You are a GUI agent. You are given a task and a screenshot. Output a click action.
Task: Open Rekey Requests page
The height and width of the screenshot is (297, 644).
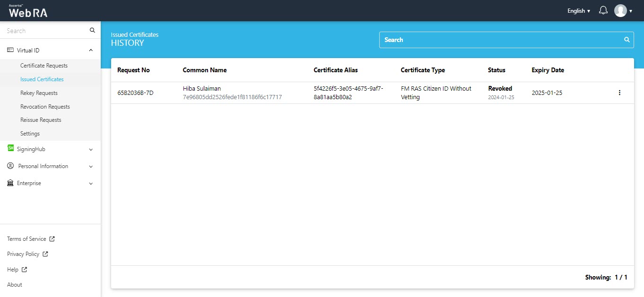39,93
